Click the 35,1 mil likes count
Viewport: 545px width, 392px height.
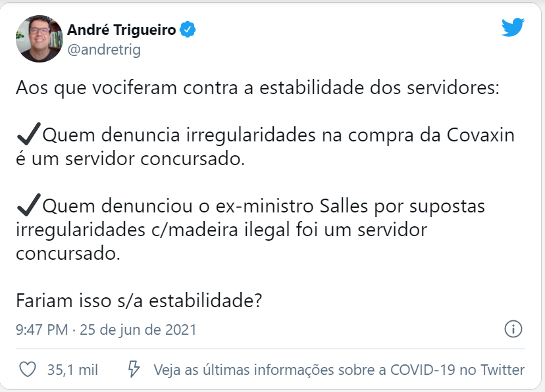[72, 370]
